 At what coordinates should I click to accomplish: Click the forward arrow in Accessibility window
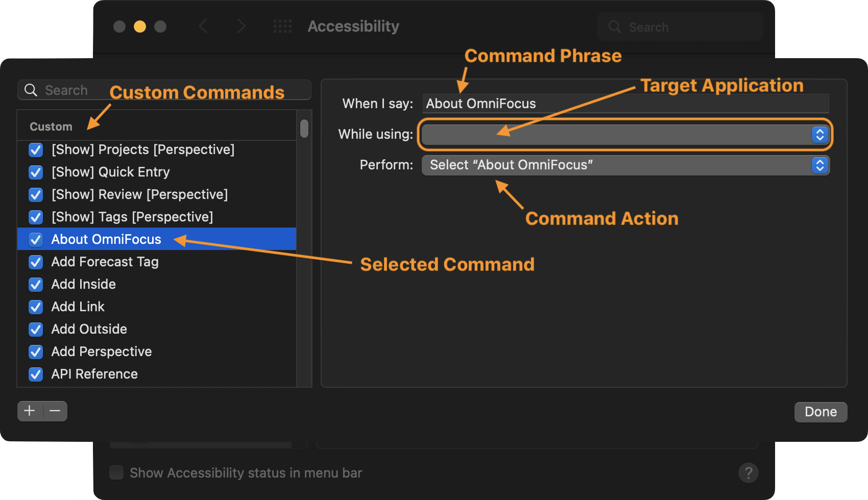coord(242,26)
